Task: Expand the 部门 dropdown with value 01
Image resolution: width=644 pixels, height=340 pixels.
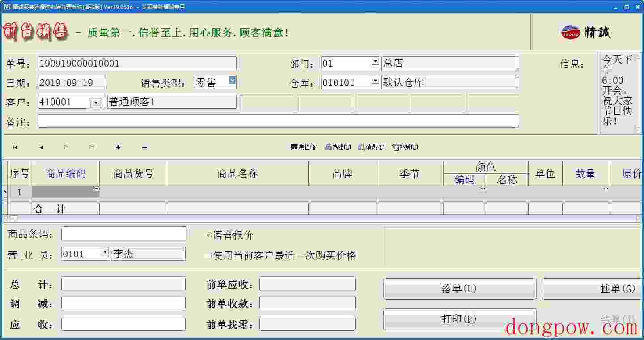Action: [x=376, y=63]
